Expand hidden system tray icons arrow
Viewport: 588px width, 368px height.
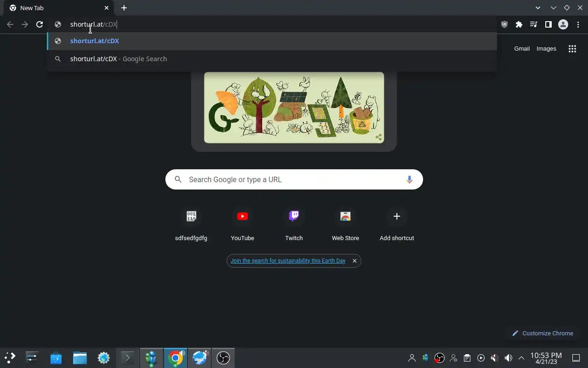(521, 358)
